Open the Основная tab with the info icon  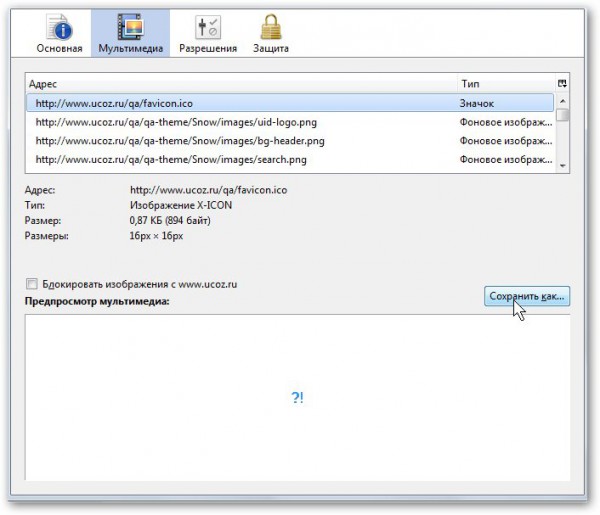click(x=59, y=33)
